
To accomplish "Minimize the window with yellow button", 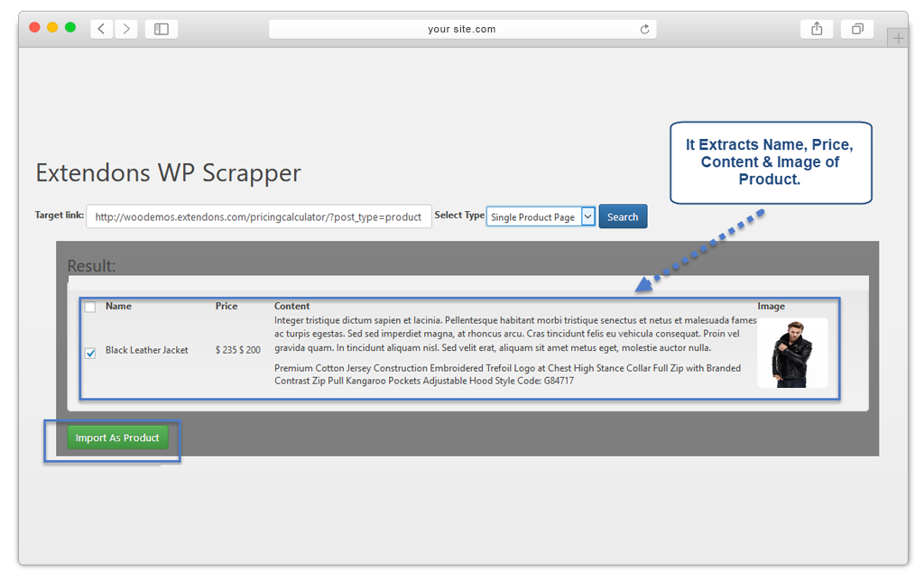I will 52,28.
